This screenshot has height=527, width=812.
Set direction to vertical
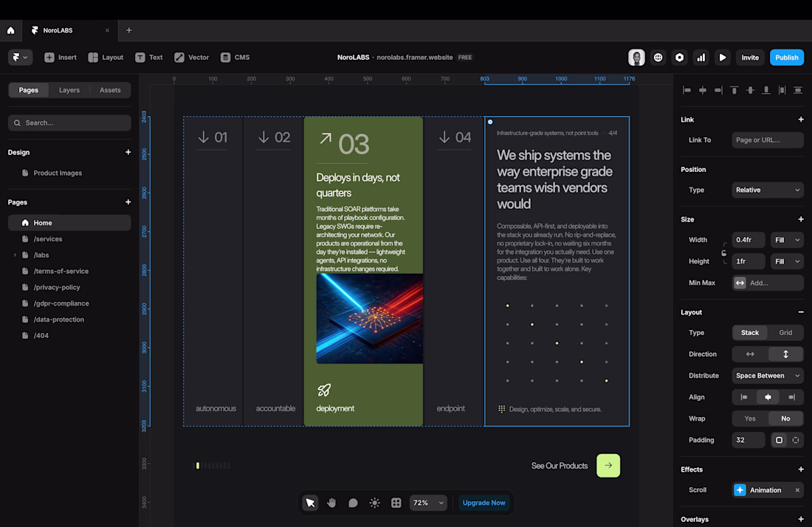click(785, 354)
